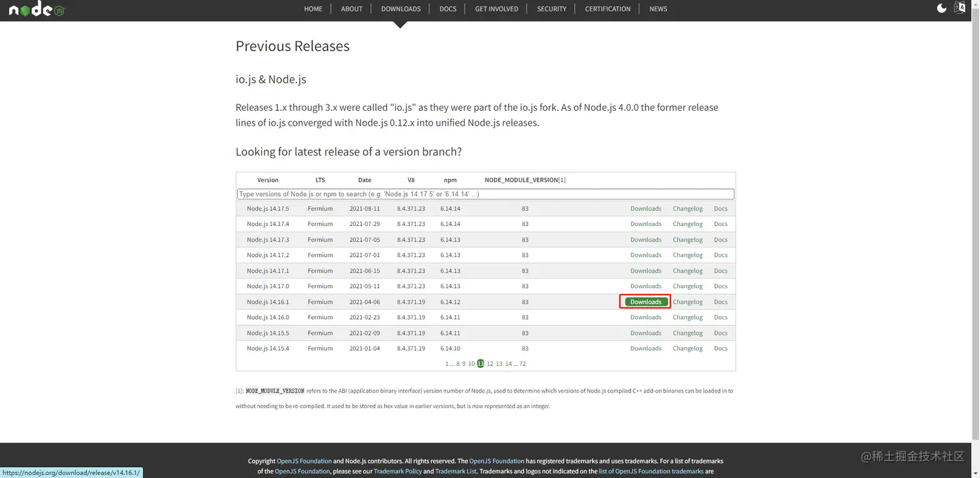Image resolution: width=980 pixels, height=478 pixels.
Task: View Changelog for Node.js 14.16.1
Action: (688, 302)
